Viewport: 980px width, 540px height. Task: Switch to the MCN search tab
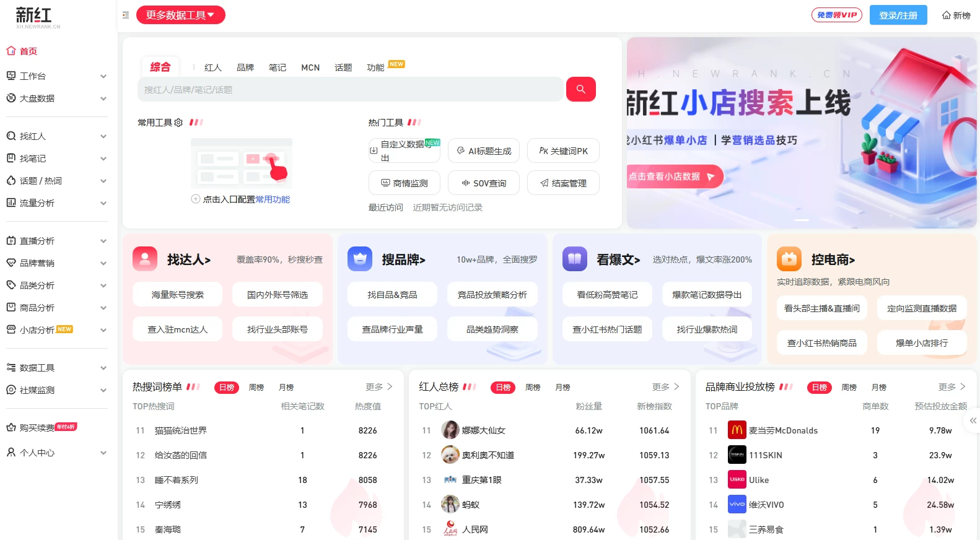310,67
